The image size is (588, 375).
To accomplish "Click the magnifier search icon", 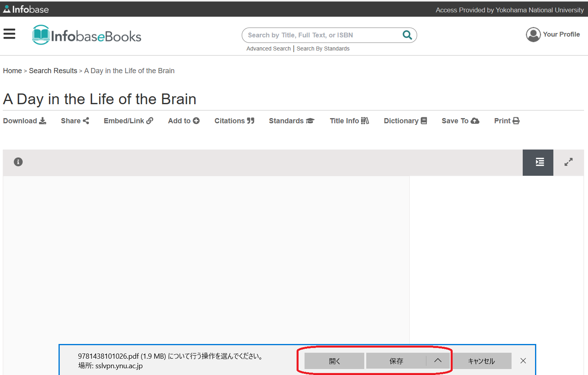I will click(x=407, y=35).
